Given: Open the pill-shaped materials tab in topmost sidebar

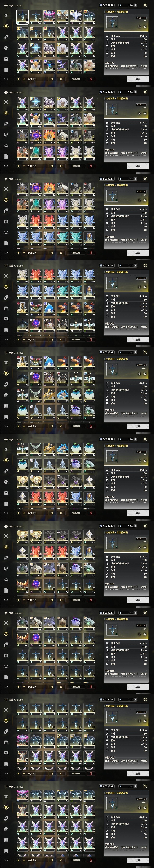Looking at the screenshot, I should click(x=6, y=37).
